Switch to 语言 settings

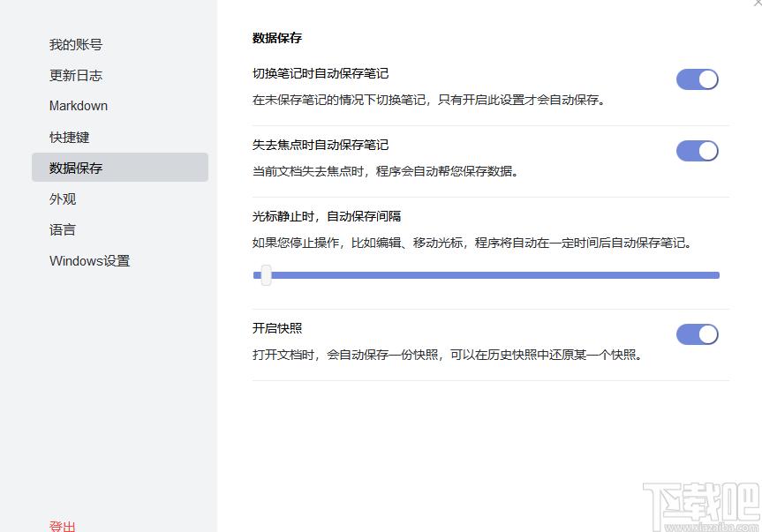(x=63, y=229)
